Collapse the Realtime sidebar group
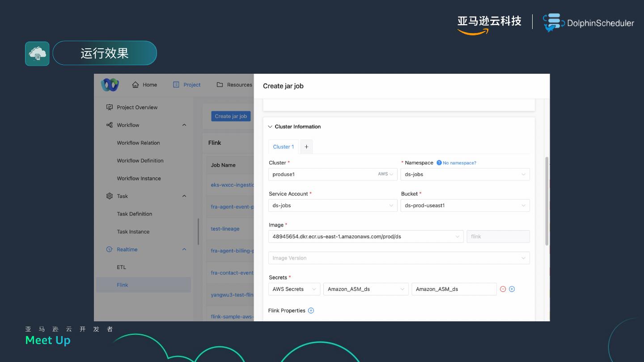 (184, 249)
